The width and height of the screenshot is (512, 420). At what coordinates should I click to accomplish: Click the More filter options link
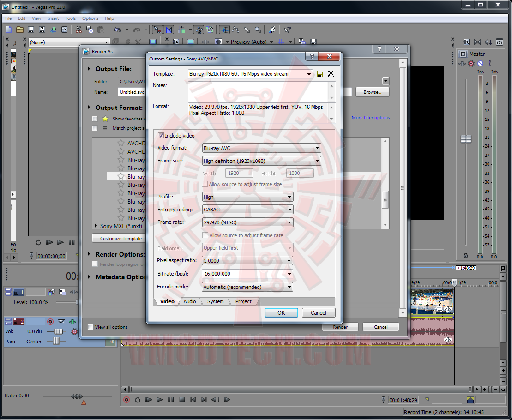(371, 118)
